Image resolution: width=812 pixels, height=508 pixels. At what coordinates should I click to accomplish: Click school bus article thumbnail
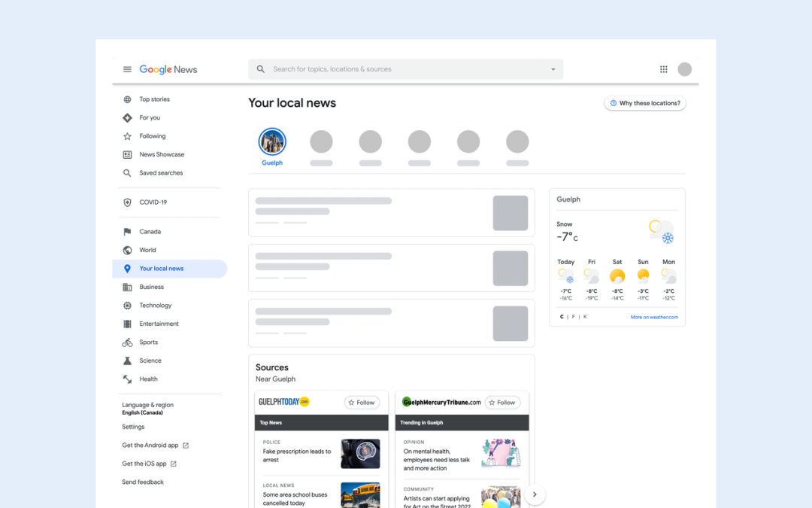coord(360,495)
